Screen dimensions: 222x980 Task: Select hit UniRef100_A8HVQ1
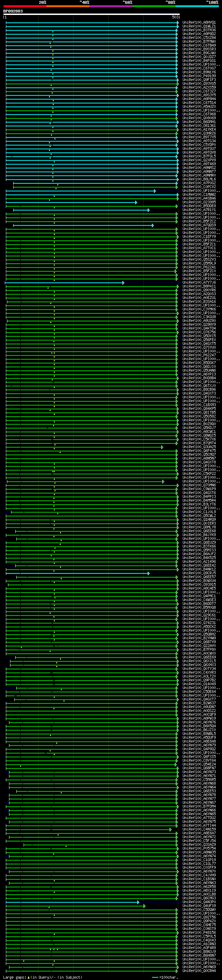click(x=199, y=23)
